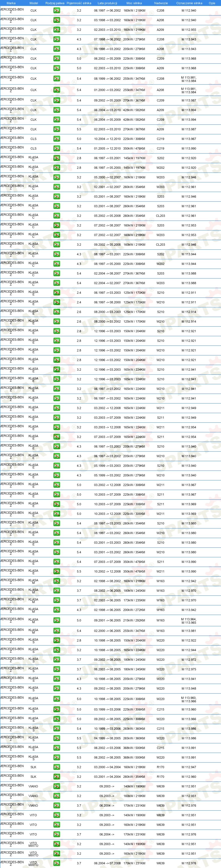Click 'M 113.960, M 113.966' engine code cell

(189, 699)
